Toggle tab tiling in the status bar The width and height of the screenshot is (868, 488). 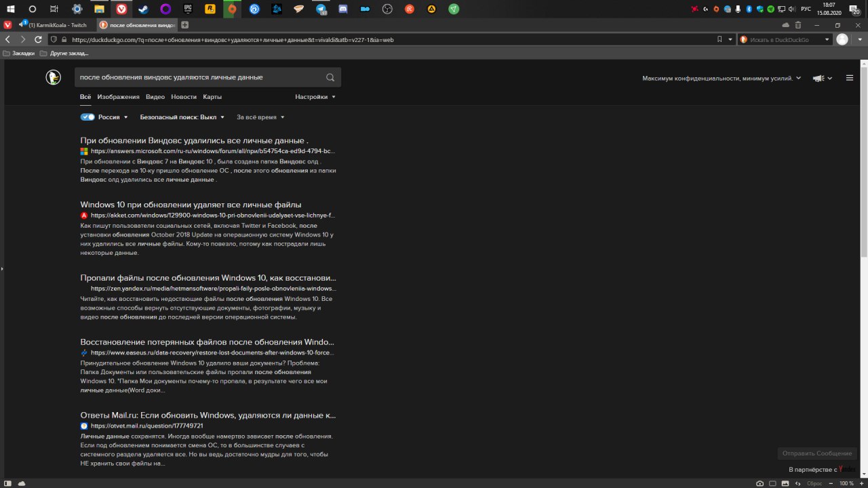tap(773, 483)
